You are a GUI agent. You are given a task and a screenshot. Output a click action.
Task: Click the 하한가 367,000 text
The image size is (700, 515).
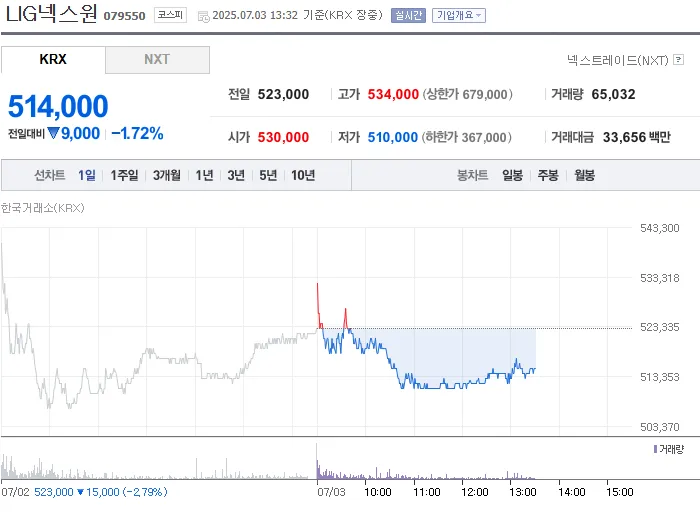tap(467, 137)
